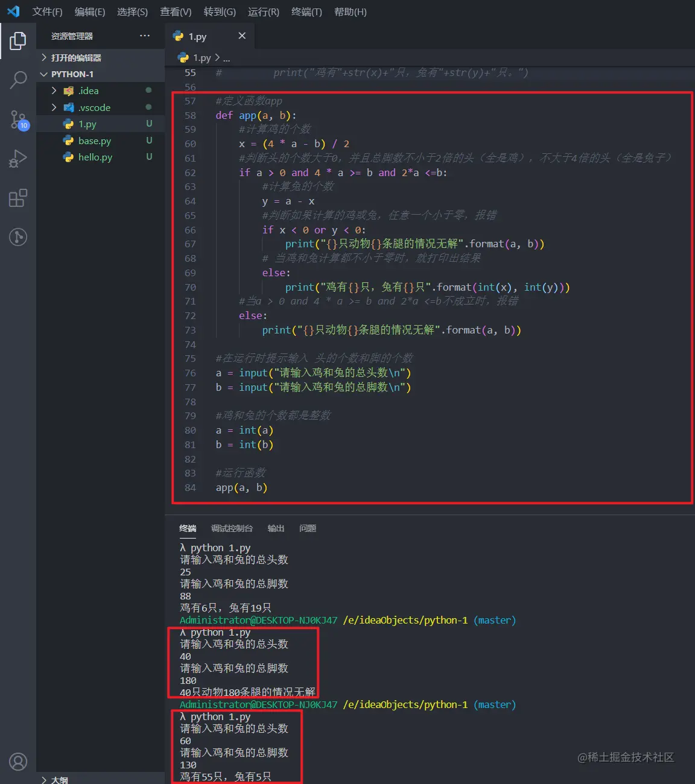Click terminal output '鸡有6只，兔有19只'
Viewport: 695px width, 784px height.
point(226,608)
